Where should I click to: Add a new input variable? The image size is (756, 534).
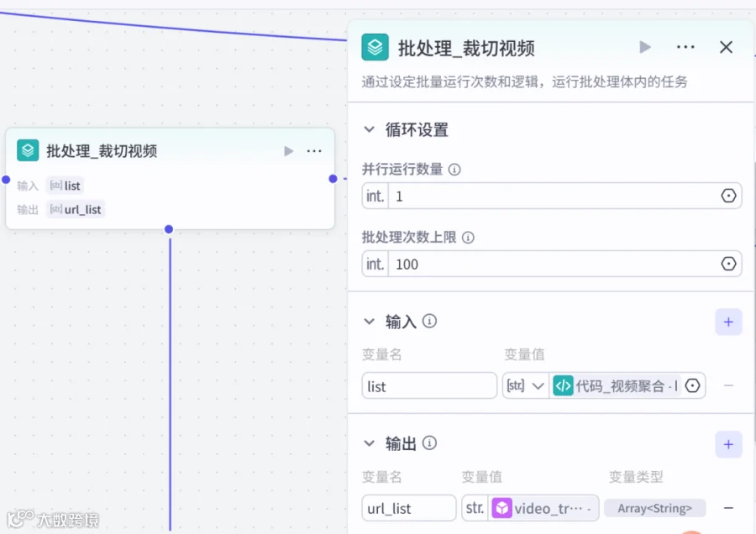click(728, 322)
